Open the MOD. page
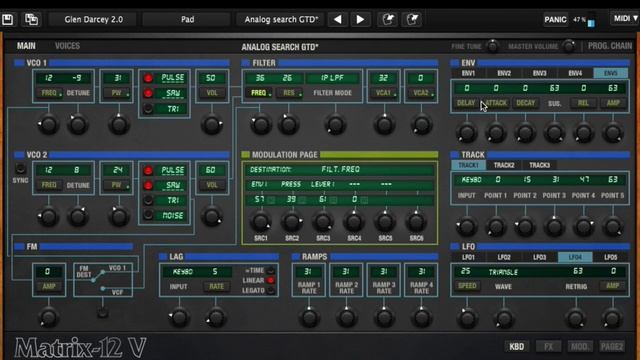The height and width of the screenshot is (360, 640). point(580,347)
